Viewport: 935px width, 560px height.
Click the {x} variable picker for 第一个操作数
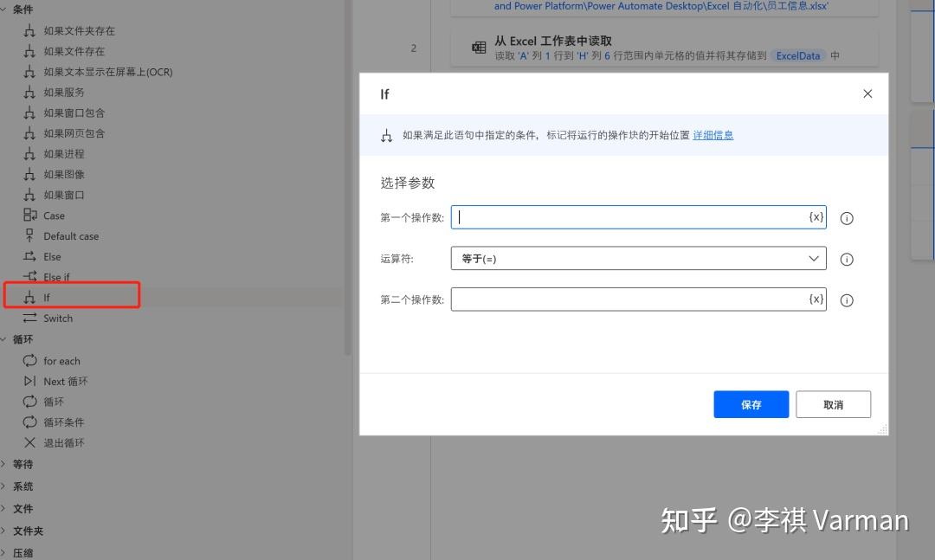[815, 217]
